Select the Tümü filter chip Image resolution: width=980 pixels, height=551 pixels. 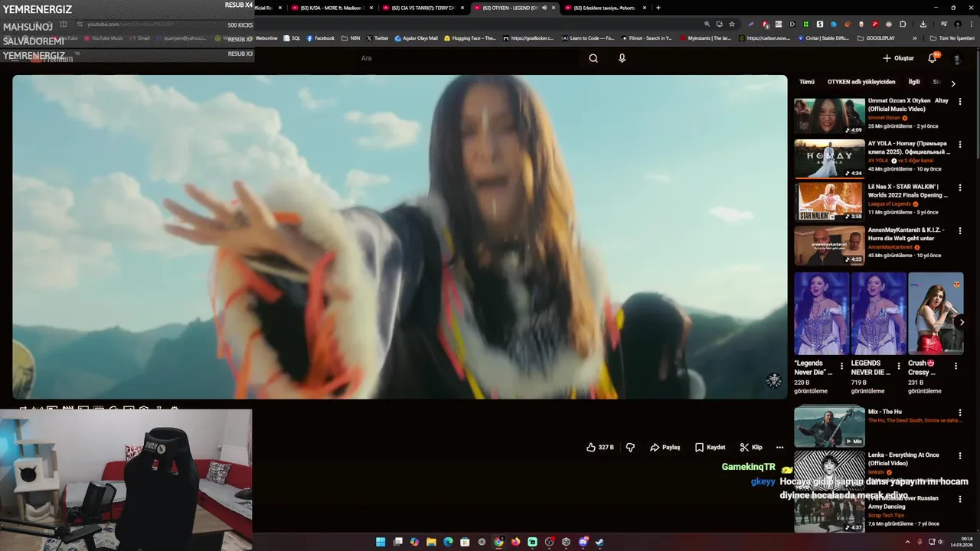point(807,82)
